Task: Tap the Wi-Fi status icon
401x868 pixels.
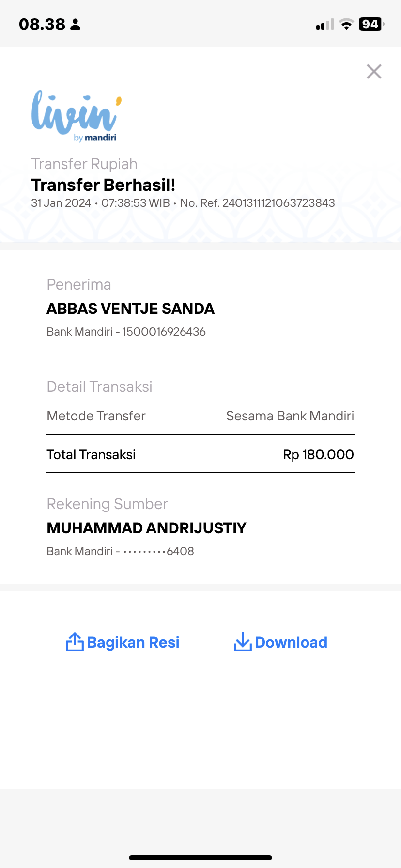Action: point(346,24)
